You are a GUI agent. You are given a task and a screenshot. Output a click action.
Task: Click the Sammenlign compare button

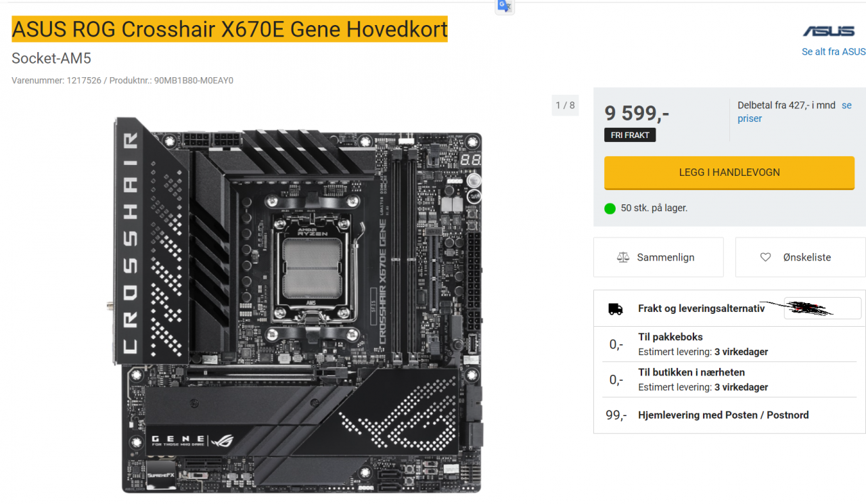(658, 257)
